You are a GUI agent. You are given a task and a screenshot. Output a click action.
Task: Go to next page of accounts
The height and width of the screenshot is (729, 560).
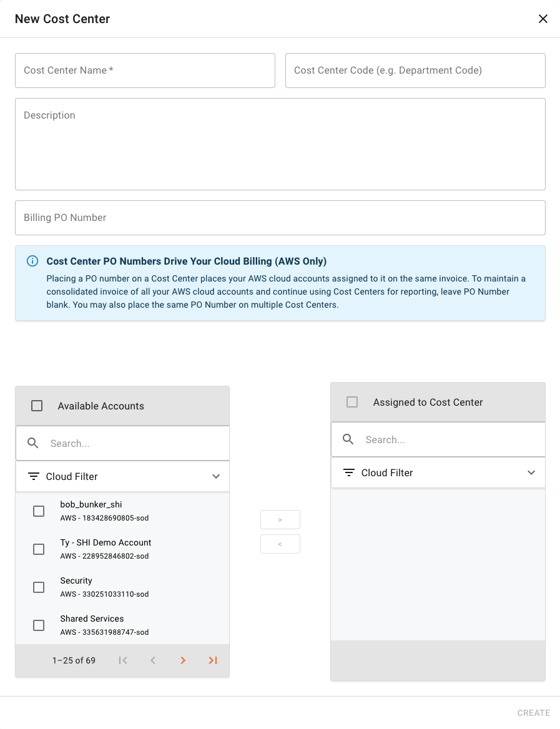[x=183, y=660]
